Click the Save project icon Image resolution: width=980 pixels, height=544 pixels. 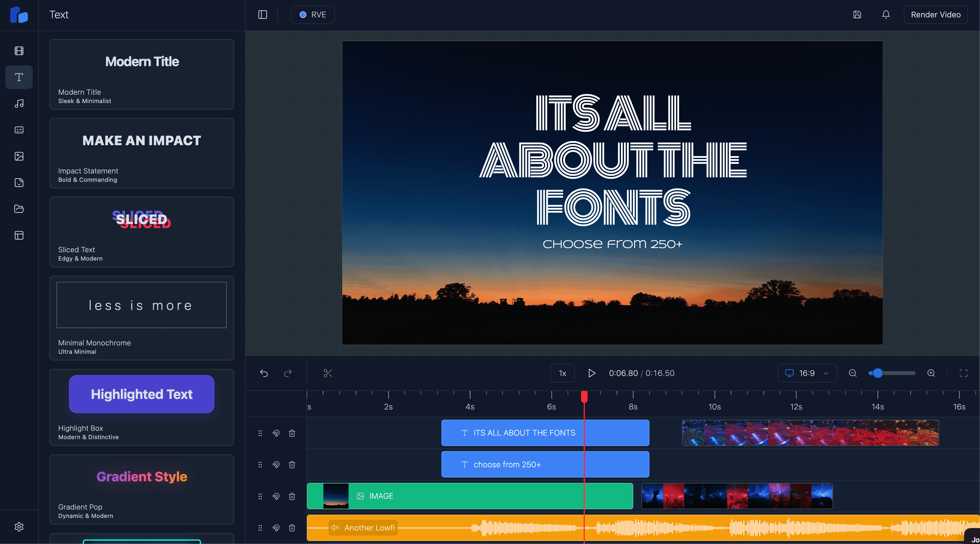[x=857, y=14]
